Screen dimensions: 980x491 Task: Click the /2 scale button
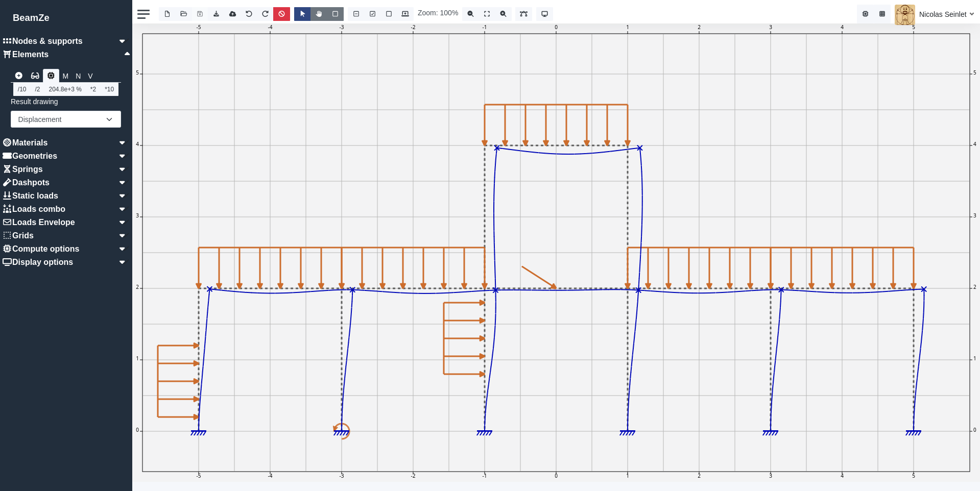pos(37,89)
